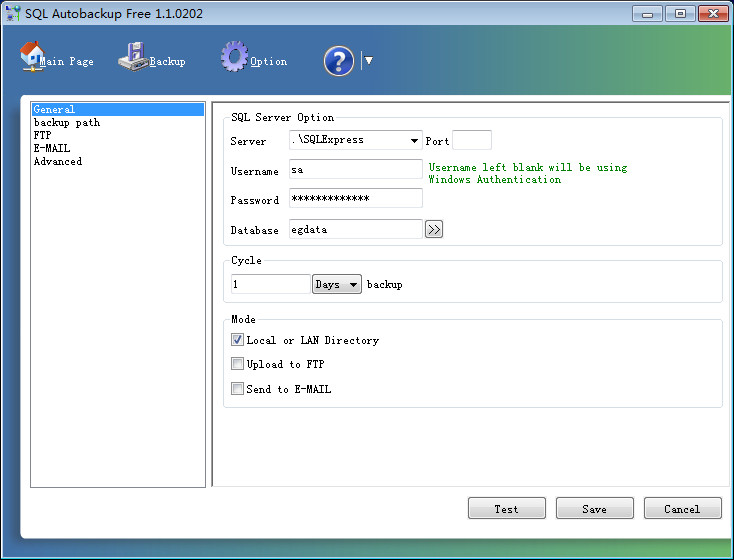Image resolution: width=734 pixels, height=560 pixels.
Task: Open the Server dropdown list
Action: click(414, 140)
